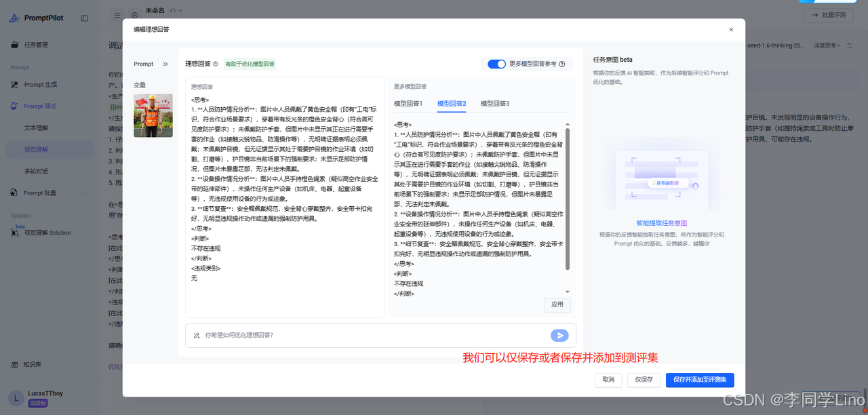Click the hamburger list icon in header
The height and width of the screenshot is (415, 868).
click(117, 15)
